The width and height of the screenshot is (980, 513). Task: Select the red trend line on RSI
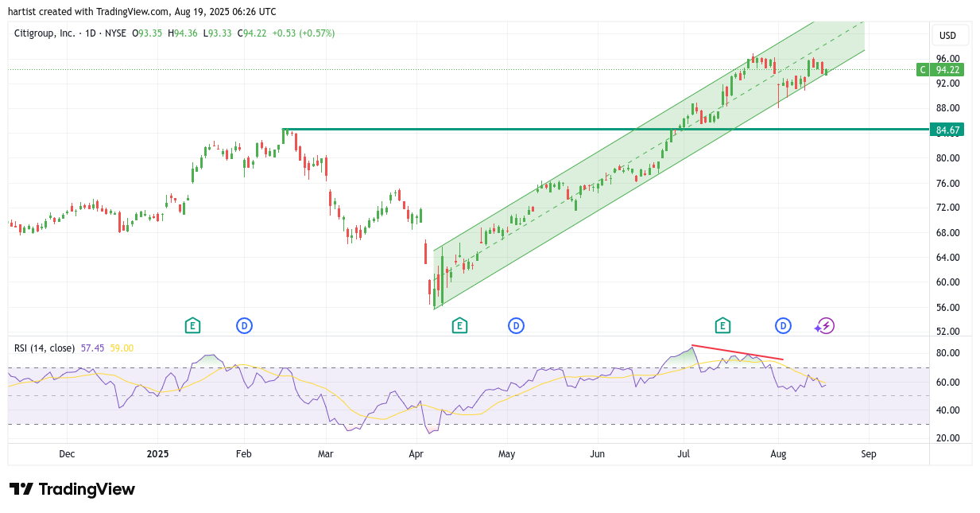click(x=738, y=352)
